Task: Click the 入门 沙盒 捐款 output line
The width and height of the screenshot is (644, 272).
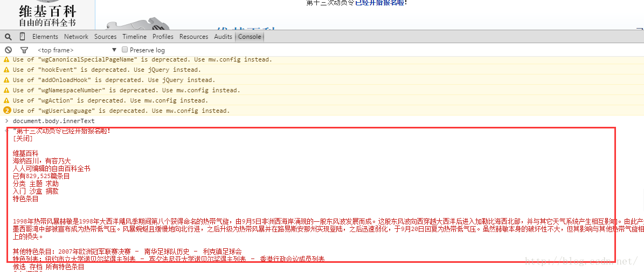Action: point(36,192)
